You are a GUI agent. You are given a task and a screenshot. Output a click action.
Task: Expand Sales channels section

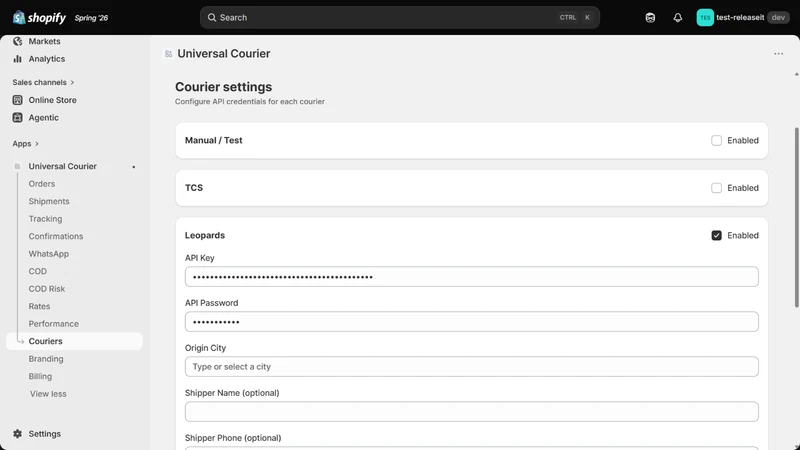click(x=43, y=82)
